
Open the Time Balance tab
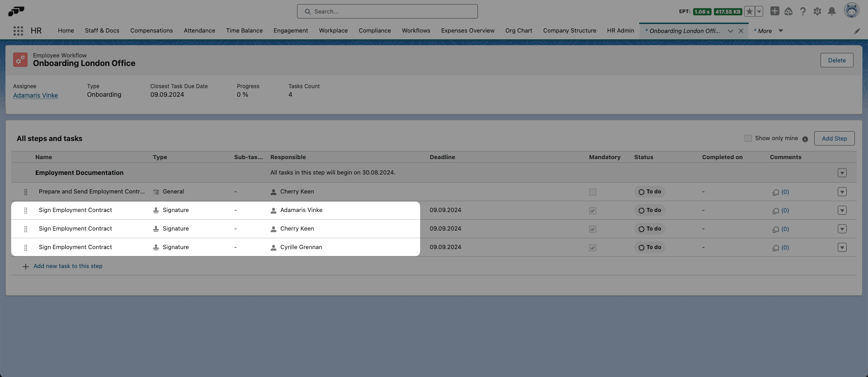click(244, 31)
